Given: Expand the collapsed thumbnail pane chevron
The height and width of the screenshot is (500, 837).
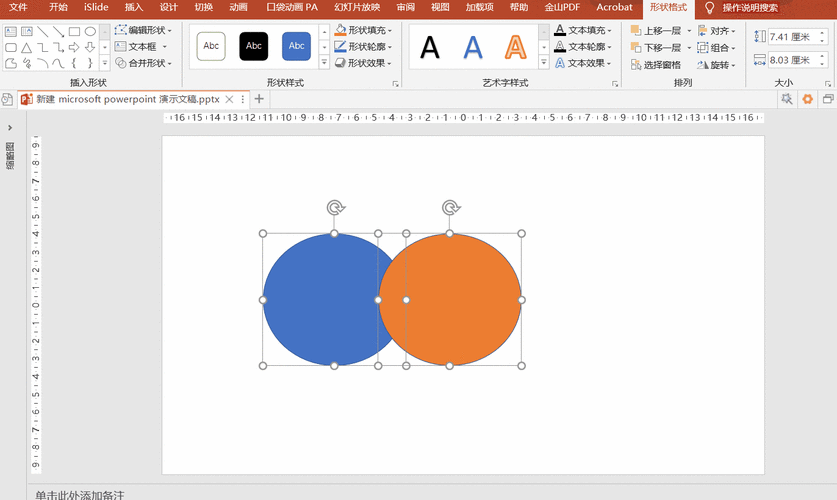Looking at the screenshot, I should (10, 128).
